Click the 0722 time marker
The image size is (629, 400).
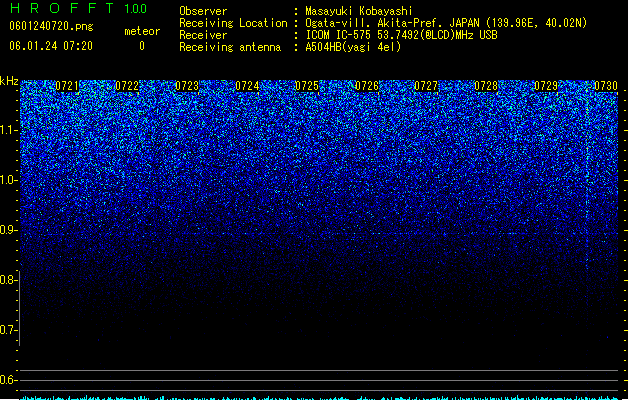127,86
